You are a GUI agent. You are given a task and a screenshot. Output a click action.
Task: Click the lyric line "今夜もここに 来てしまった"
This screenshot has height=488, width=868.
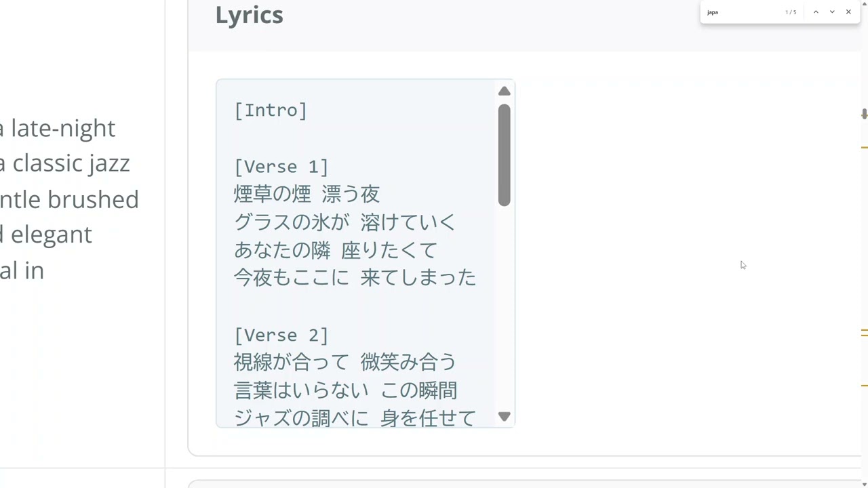tap(355, 278)
